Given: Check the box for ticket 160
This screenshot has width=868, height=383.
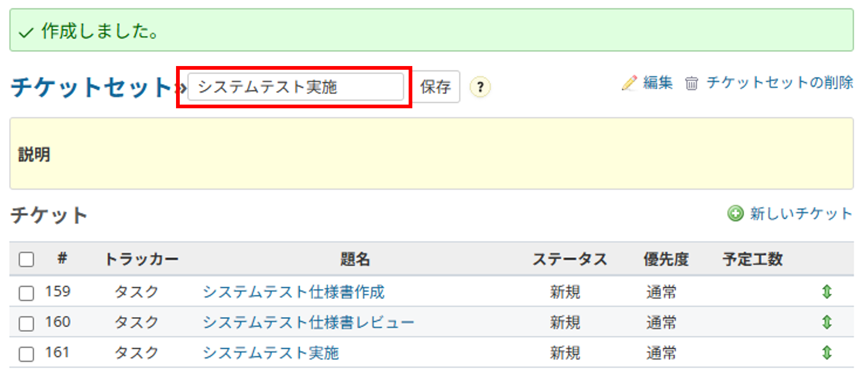Looking at the screenshot, I should coord(26,323).
